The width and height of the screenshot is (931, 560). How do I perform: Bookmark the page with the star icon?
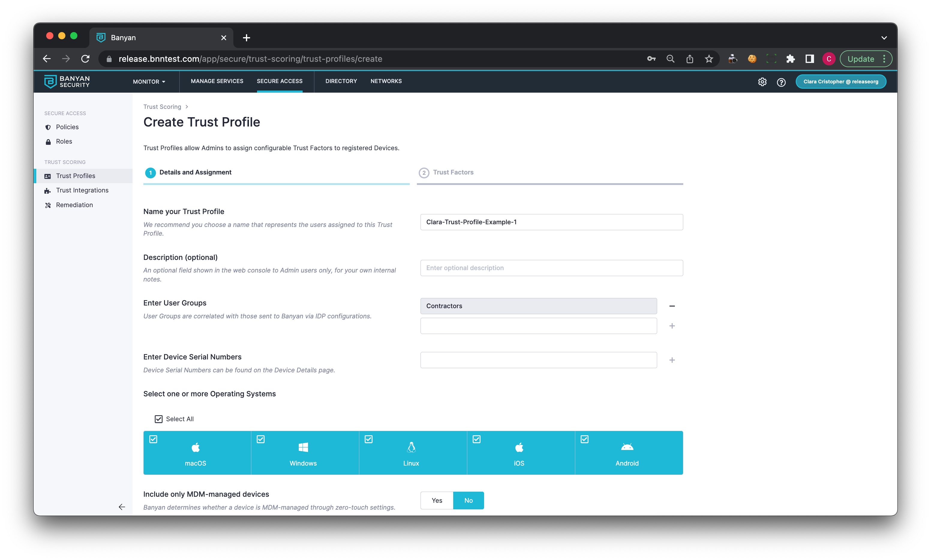coord(709,59)
